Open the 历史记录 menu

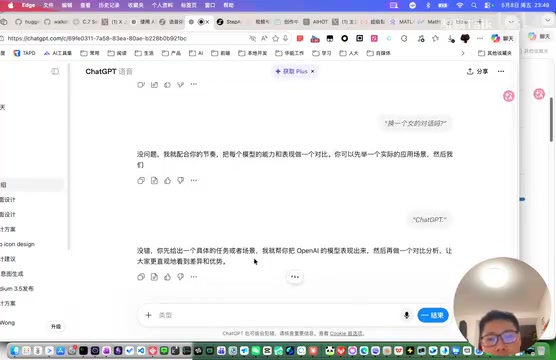click(x=109, y=5)
